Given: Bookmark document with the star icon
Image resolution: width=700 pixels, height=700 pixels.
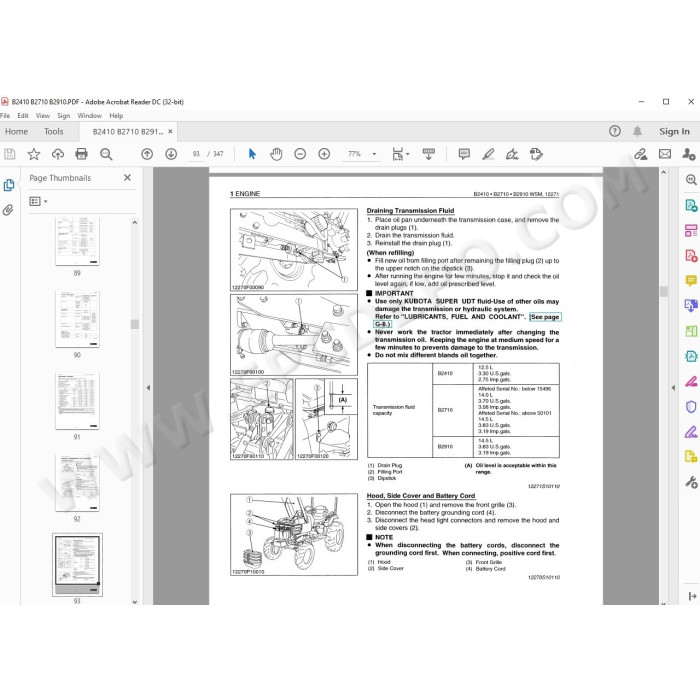Looking at the screenshot, I should (33, 154).
